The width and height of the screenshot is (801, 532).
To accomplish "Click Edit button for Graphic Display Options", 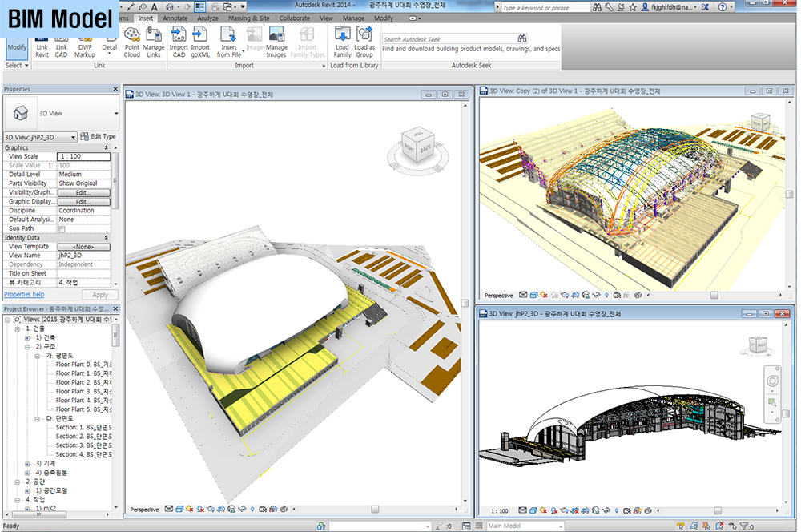I will (x=84, y=202).
